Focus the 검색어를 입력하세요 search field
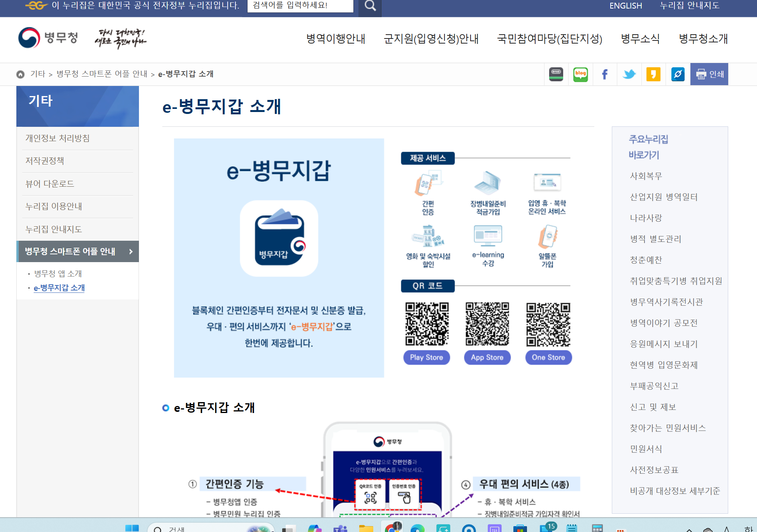This screenshot has width=757, height=532. [x=300, y=5]
